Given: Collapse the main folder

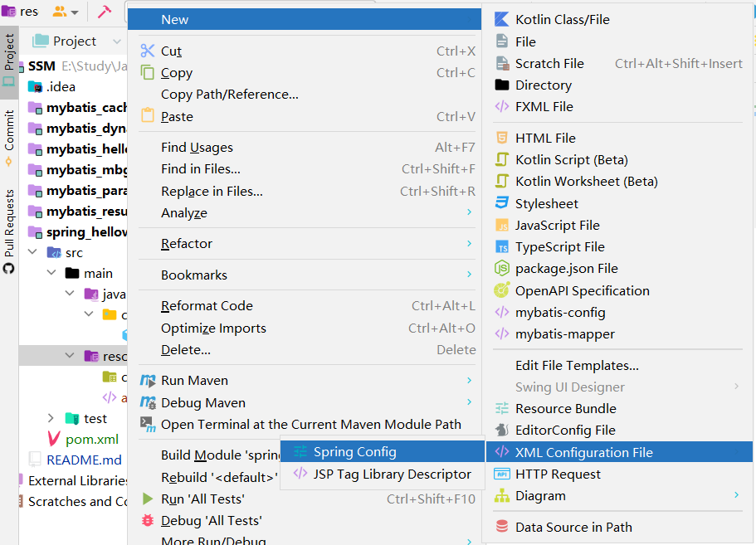Looking at the screenshot, I should (51, 273).
